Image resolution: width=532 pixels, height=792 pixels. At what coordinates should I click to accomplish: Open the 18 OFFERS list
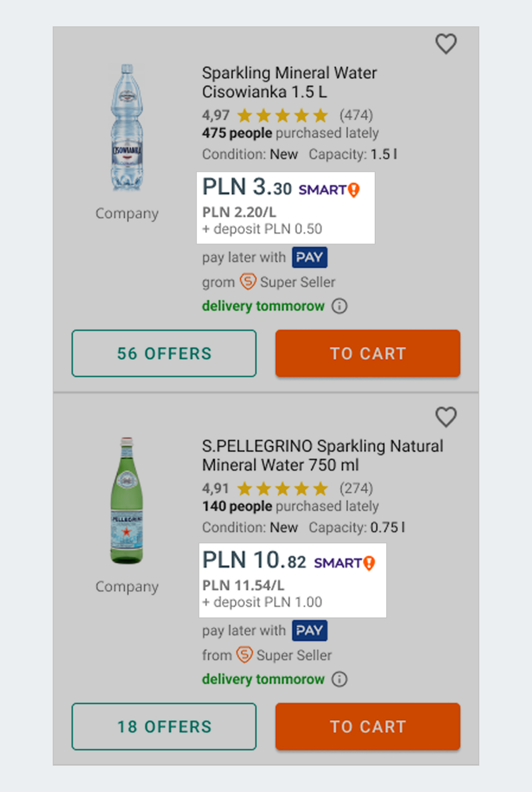click(x=164, y=726)
